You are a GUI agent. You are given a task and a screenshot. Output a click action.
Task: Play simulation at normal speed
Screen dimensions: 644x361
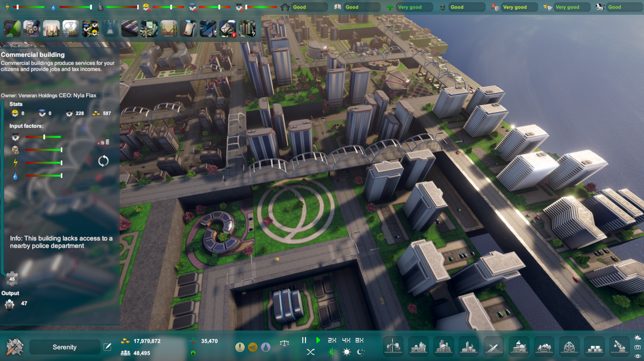click(318, 340)
